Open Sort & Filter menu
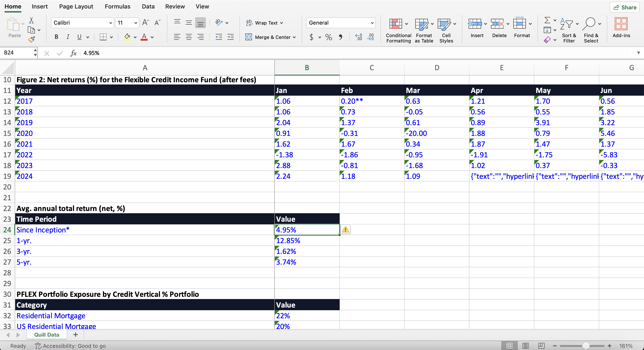 pos(569,30)
